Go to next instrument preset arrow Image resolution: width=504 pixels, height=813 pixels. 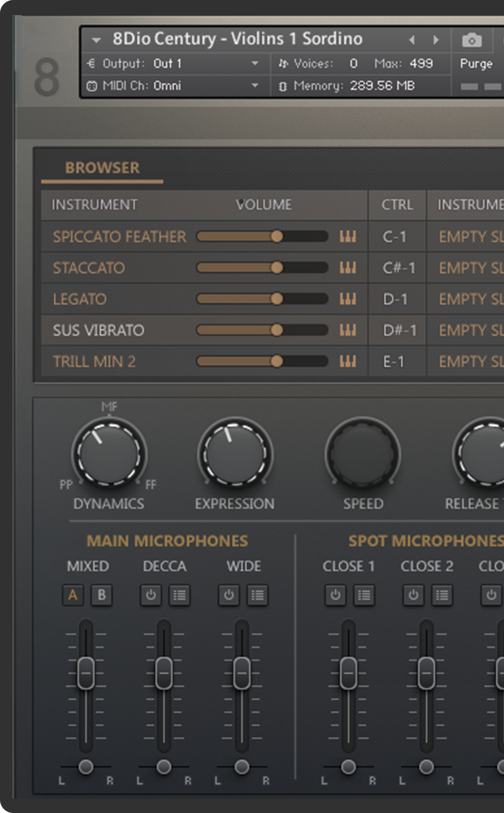[436, 40]
